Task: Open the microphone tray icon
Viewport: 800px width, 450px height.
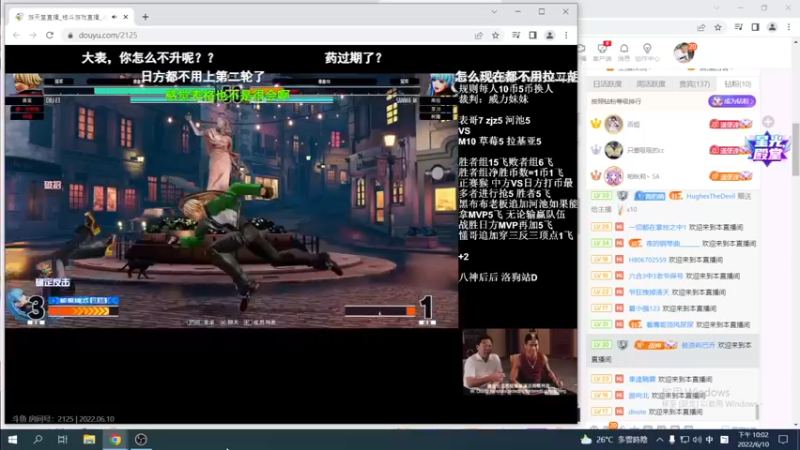Action: point(672,440)
